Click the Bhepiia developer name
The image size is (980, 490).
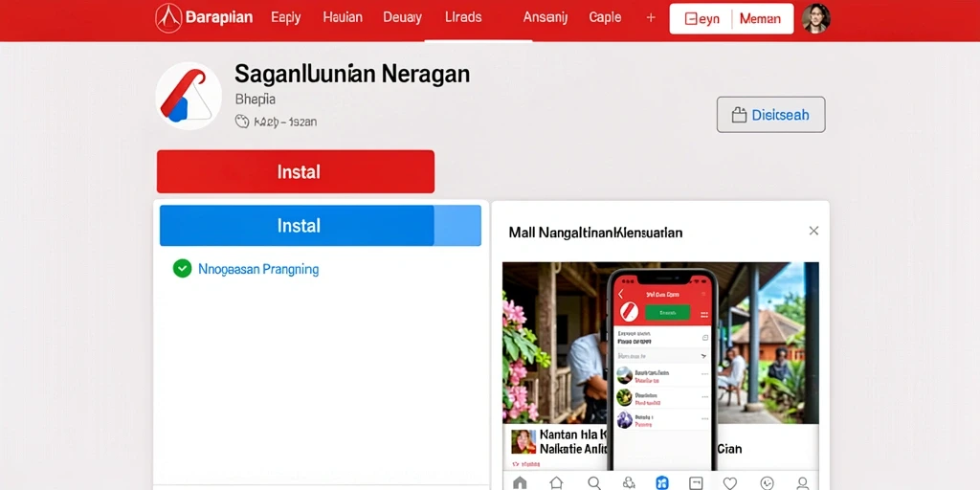click(x=255, y=99)
